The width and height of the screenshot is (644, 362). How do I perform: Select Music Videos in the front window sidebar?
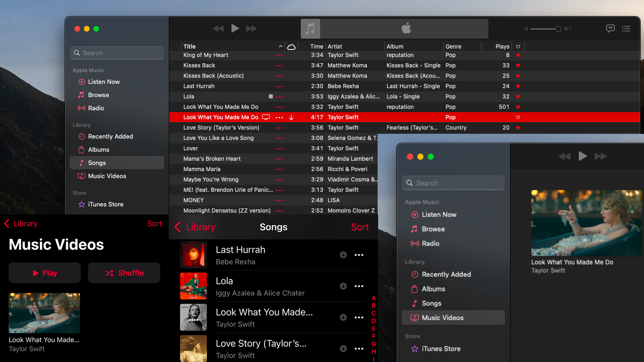[x=453, y=318]
